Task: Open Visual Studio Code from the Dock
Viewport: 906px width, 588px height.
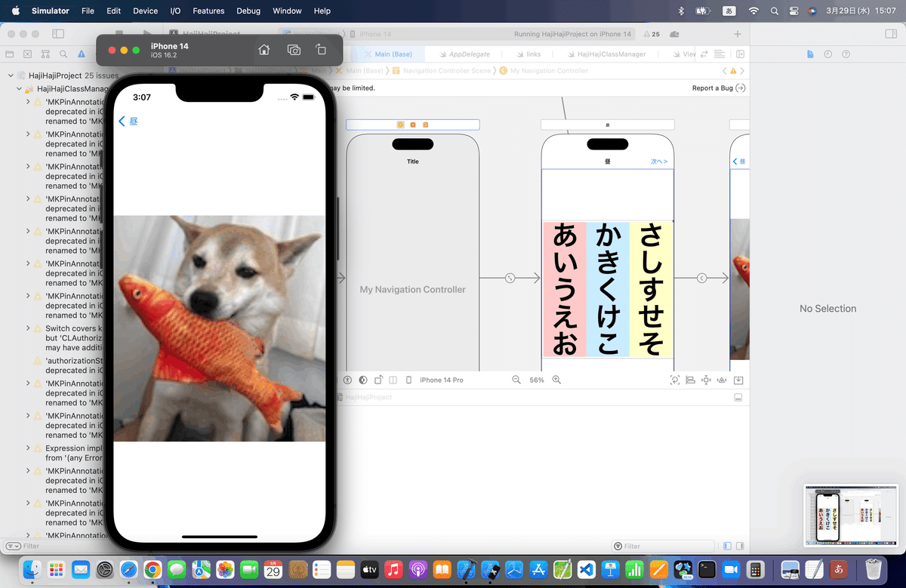Action: pyautogui.click(x=587, y=569)
